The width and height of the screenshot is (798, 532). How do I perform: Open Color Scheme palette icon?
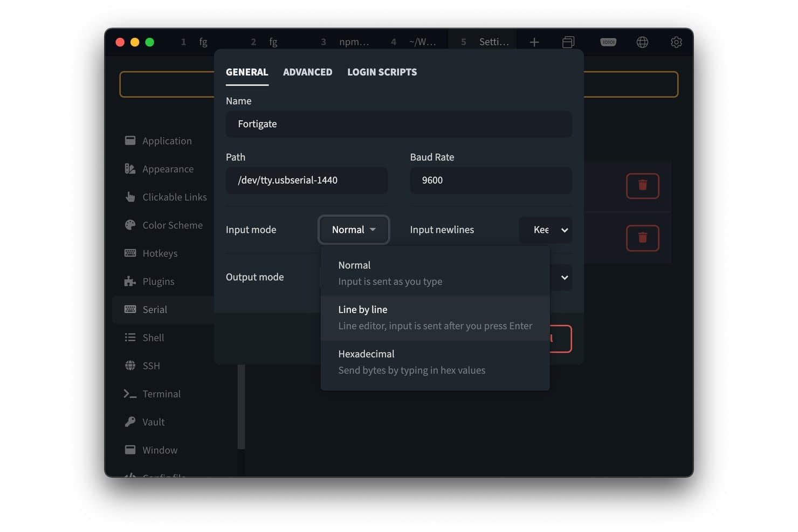point(130,225)
